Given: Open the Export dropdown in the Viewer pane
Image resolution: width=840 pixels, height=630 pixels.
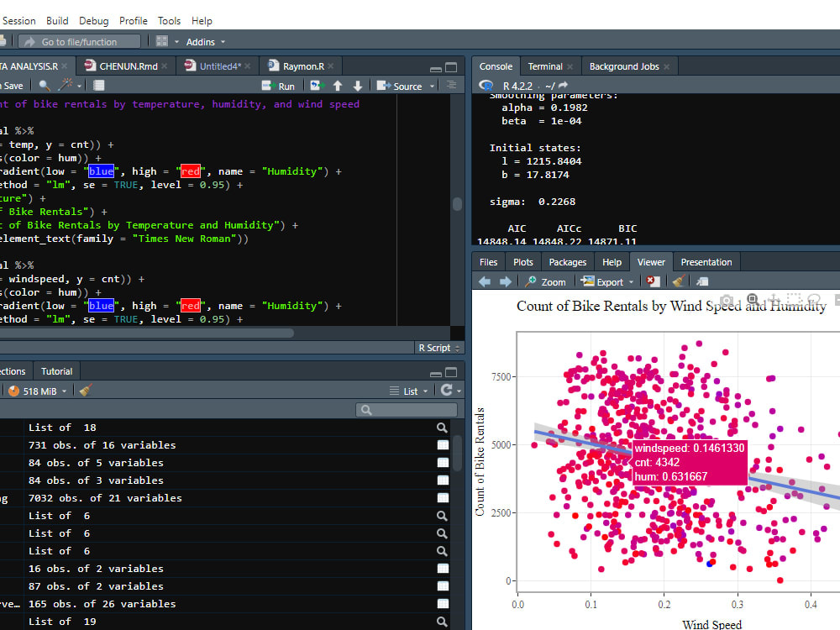Looking at the screenshot, I should pos(606,281).
